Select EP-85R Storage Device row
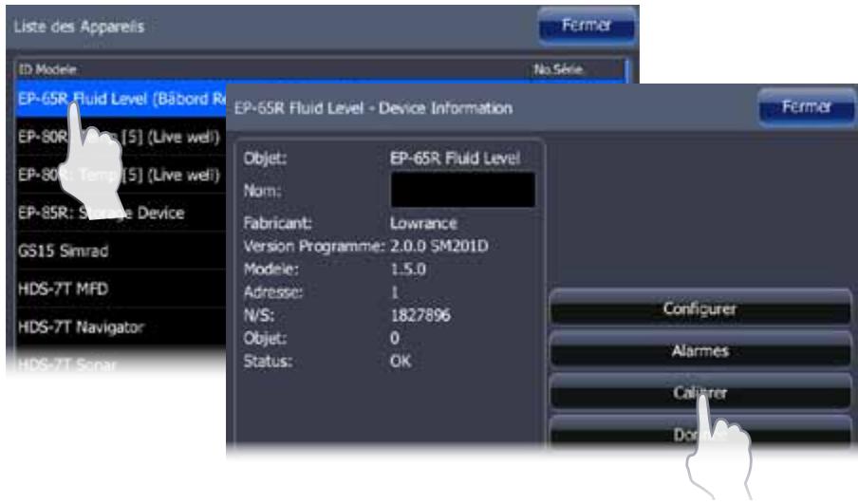This screenshot has height=504, width=858. click(x=121, y=213)
